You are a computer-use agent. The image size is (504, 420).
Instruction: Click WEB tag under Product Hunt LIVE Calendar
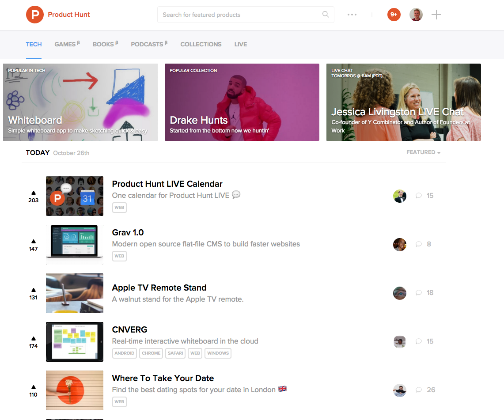coord(119,208)
